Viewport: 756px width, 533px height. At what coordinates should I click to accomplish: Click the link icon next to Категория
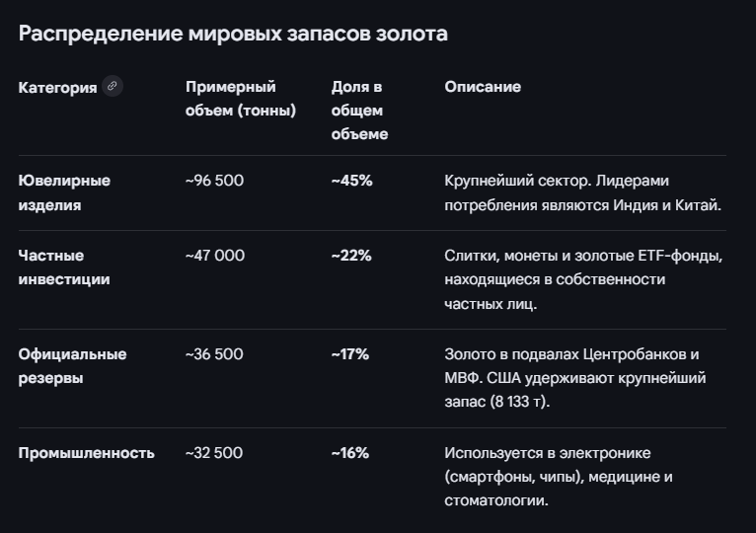[x=113, y=86]
